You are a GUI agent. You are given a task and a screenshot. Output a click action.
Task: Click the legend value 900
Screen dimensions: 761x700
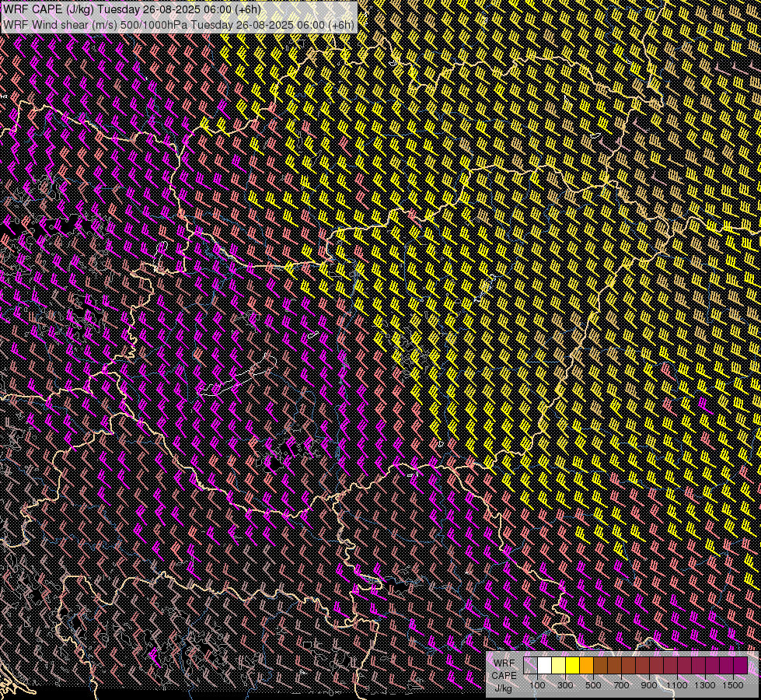pyautogui.click(x=649, y=685)
